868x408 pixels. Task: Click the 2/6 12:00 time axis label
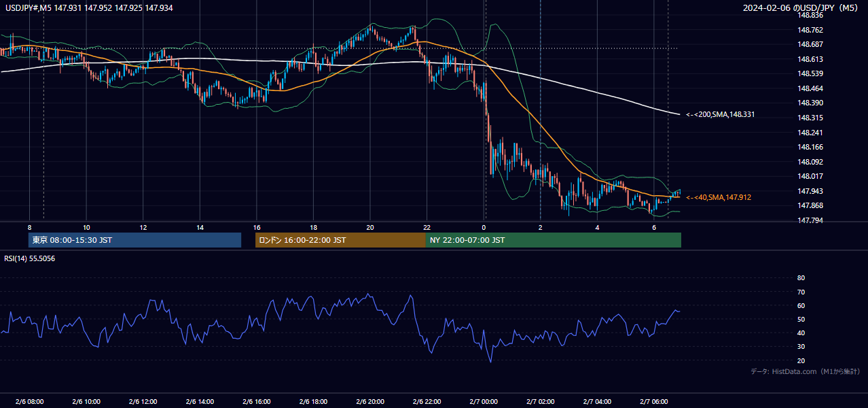pos(143,401)
